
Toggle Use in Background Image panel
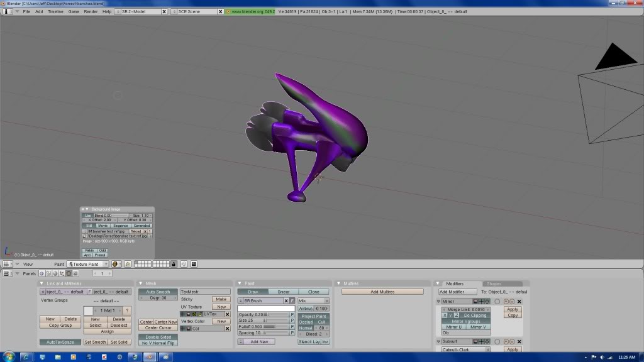pyautogui.click(x=87, y=216)
